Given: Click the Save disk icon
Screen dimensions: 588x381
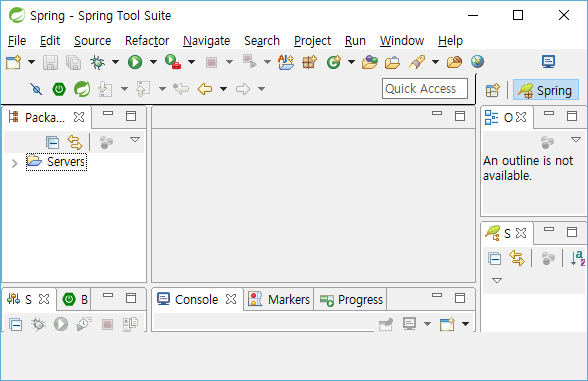Looking at the screenshot, I should [50, 62].
